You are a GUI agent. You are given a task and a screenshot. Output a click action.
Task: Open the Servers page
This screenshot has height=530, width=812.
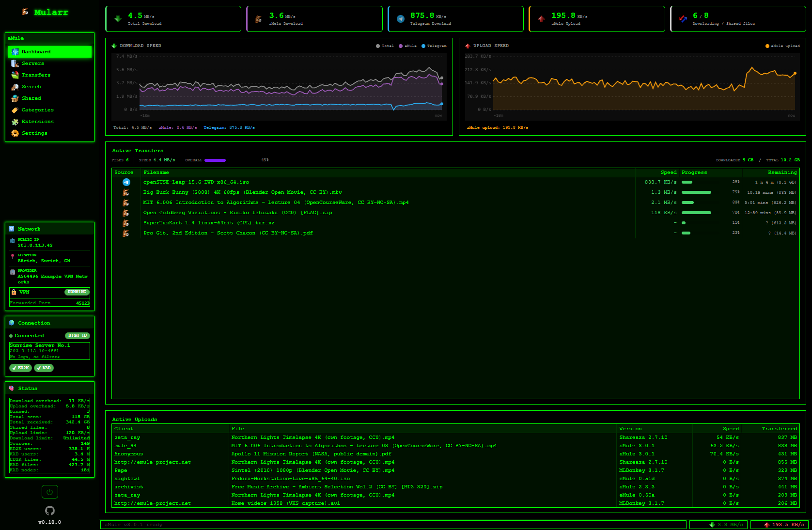[49, 63]
